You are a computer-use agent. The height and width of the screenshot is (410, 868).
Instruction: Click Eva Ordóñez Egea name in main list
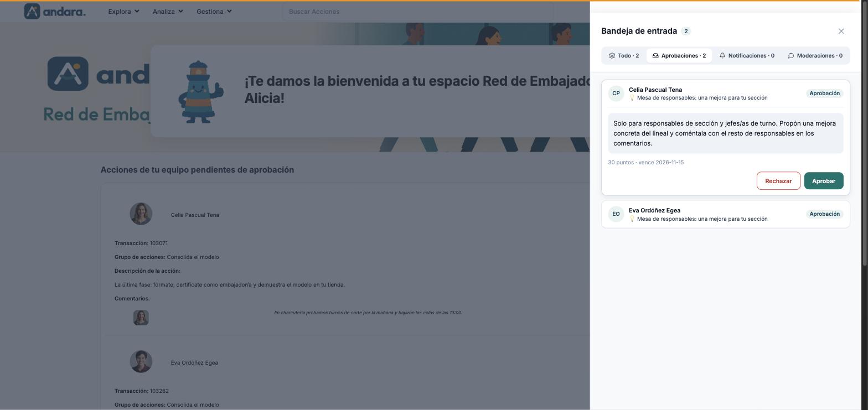(194, 363)
